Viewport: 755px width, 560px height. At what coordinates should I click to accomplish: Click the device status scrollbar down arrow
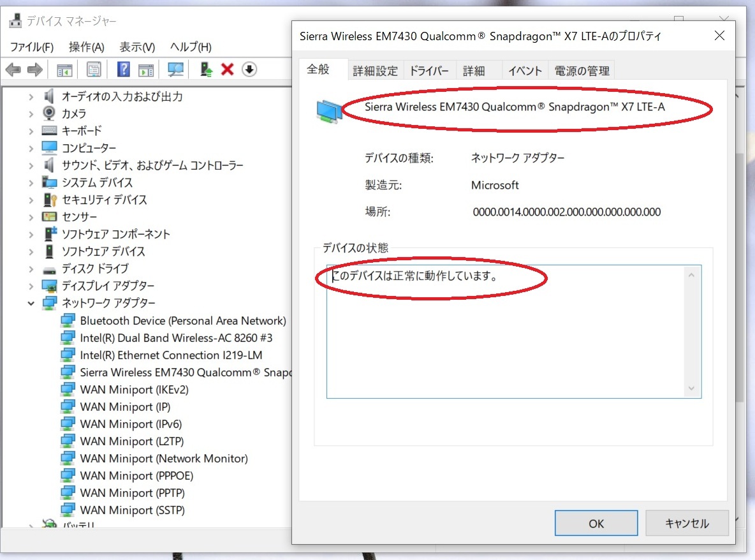(x=691, y=388)
